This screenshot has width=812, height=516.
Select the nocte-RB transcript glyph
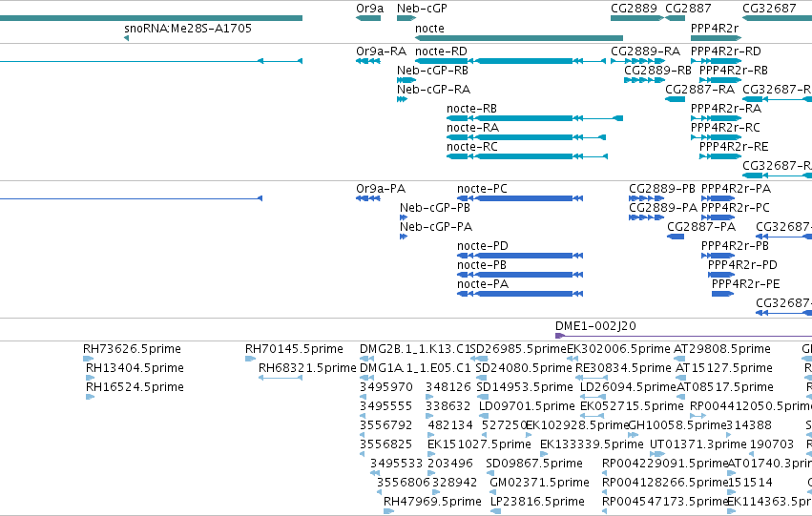point(534,118)
